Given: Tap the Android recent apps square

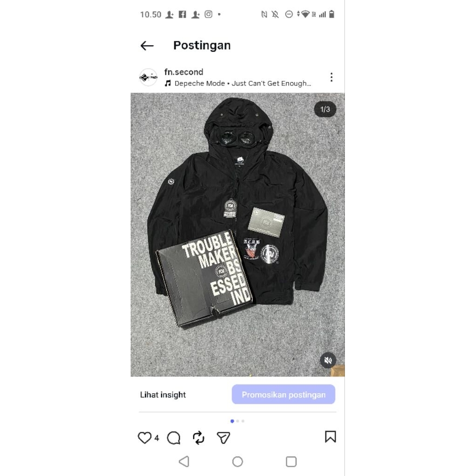Looking at the screenshot, I should click(x=291, y=462).
